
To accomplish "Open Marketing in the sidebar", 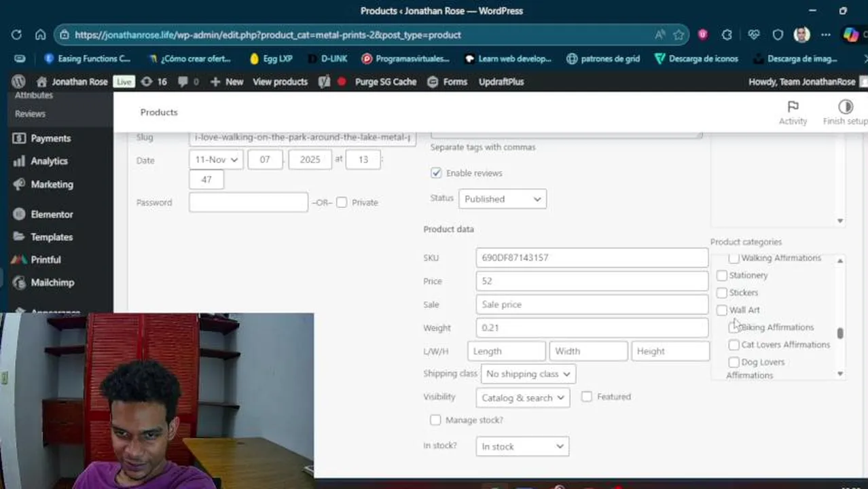I will coord(52,184).
